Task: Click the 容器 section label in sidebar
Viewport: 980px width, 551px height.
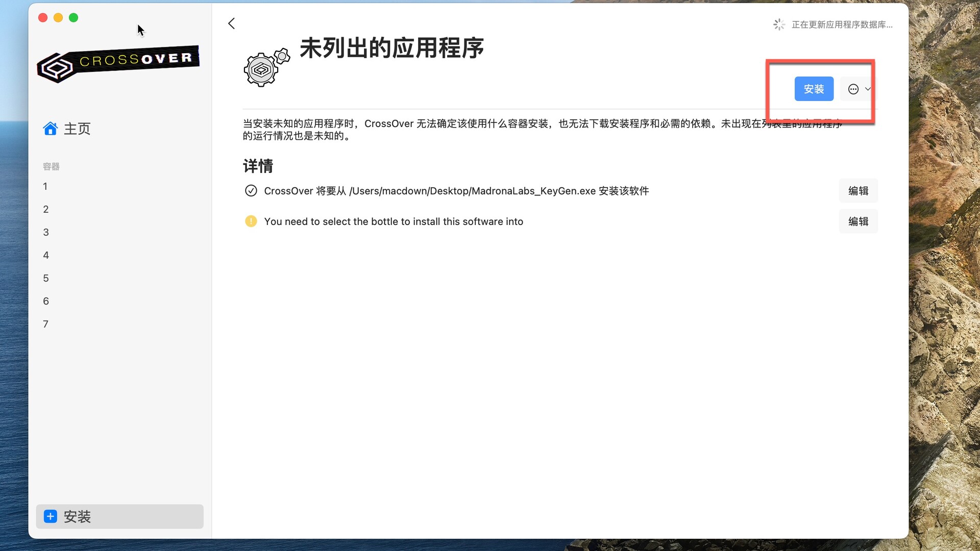Action: 51,166
